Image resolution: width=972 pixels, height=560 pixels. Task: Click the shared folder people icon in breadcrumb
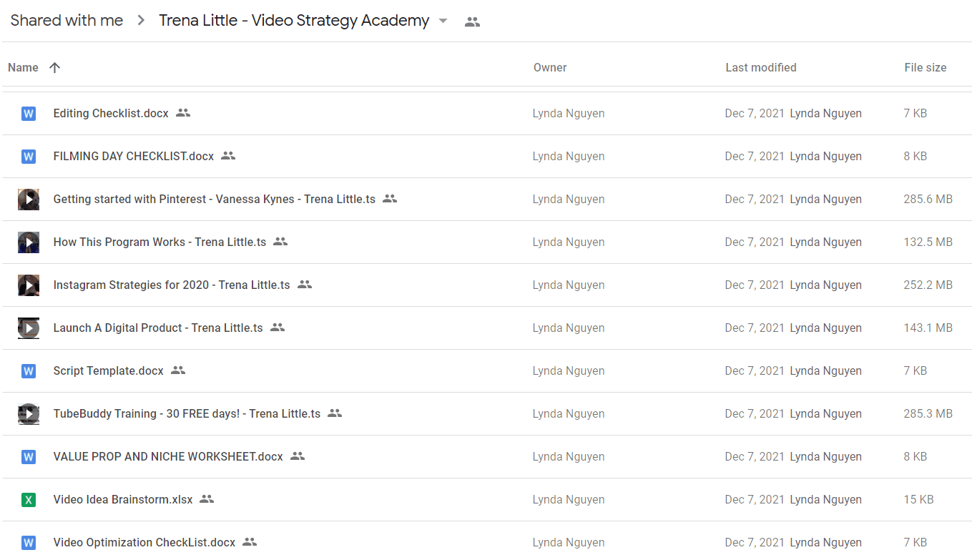click(472, 21)
